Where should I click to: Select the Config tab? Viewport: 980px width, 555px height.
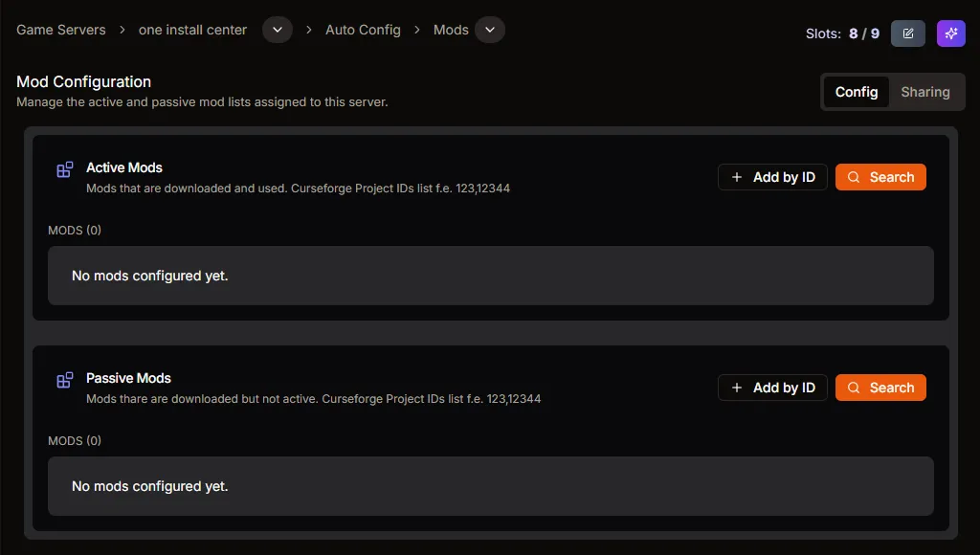[857, 92]
